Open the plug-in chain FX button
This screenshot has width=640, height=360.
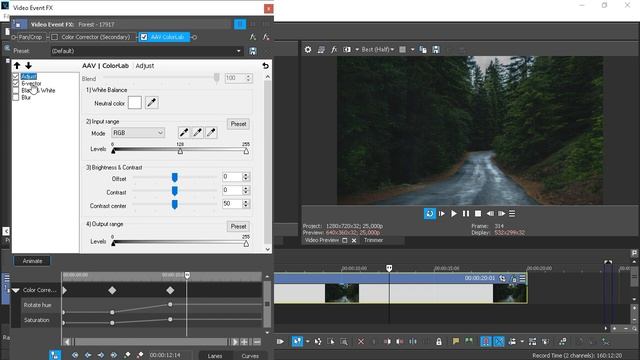coord(253,37)
